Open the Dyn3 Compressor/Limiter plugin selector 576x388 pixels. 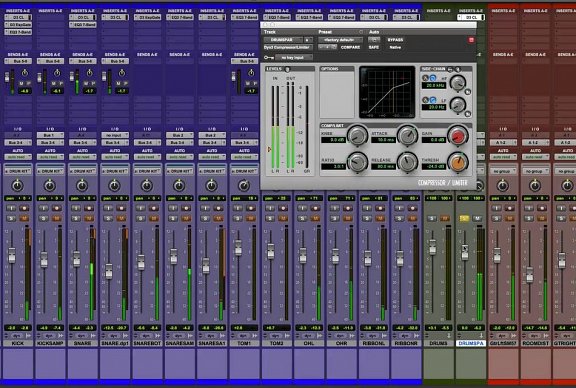coord(288,47)
